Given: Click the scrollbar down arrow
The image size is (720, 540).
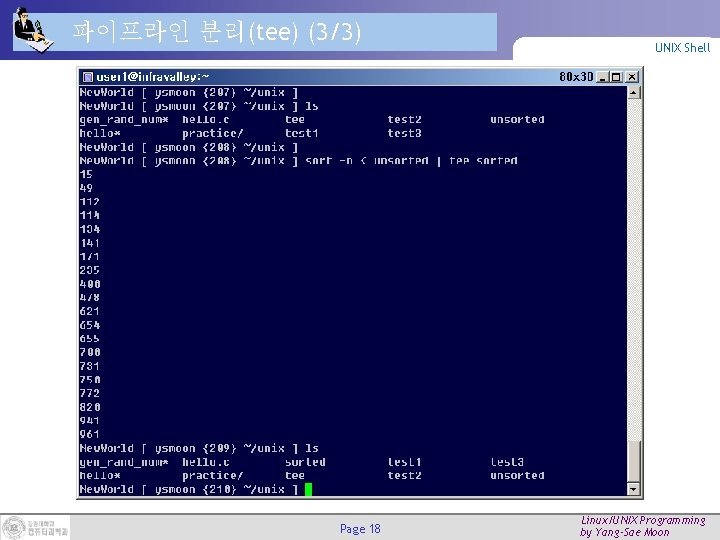Looking at the screenshot, I should tap(633, 489).
